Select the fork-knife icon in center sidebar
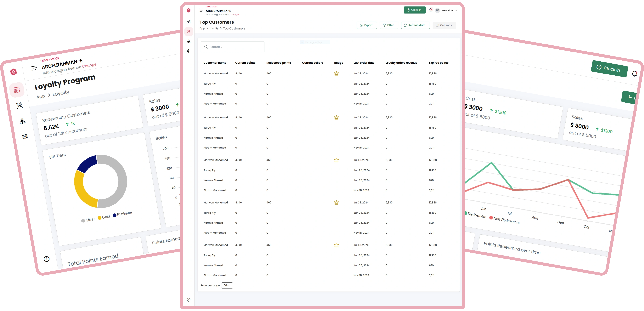644x311 pixels. click(x=189, y=31)
